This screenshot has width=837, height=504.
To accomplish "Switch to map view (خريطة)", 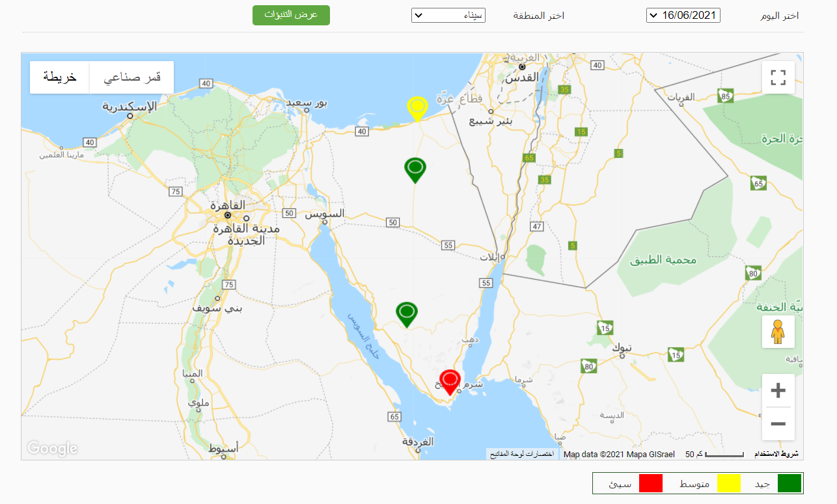I will tap(60, 77).
